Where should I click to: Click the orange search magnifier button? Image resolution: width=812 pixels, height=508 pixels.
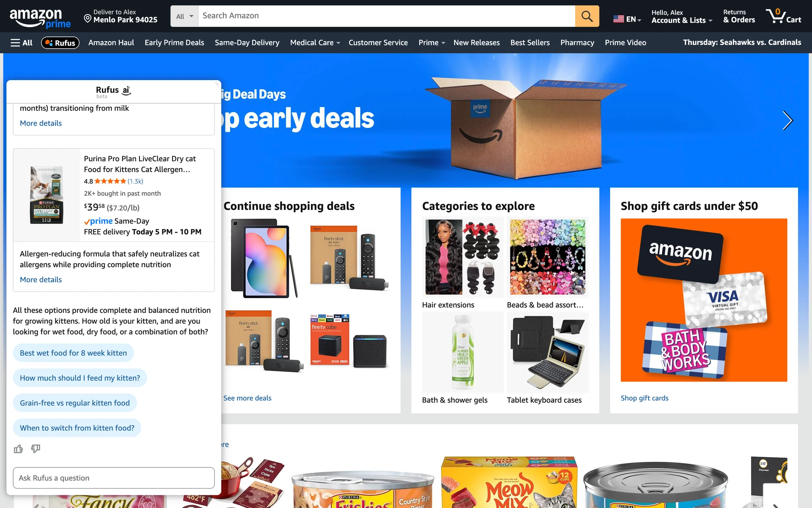pyautogui.click(x=587, y=16)
